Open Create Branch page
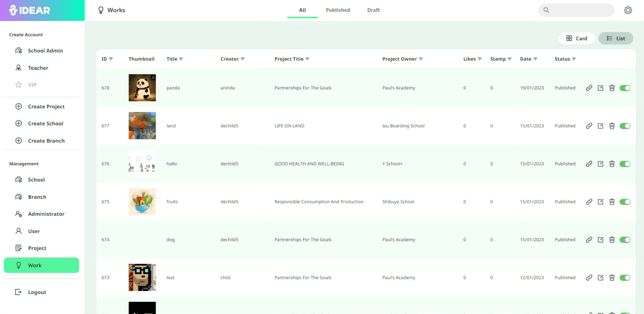The height and width of the screenshot is (314, 644). coord(42,141)
